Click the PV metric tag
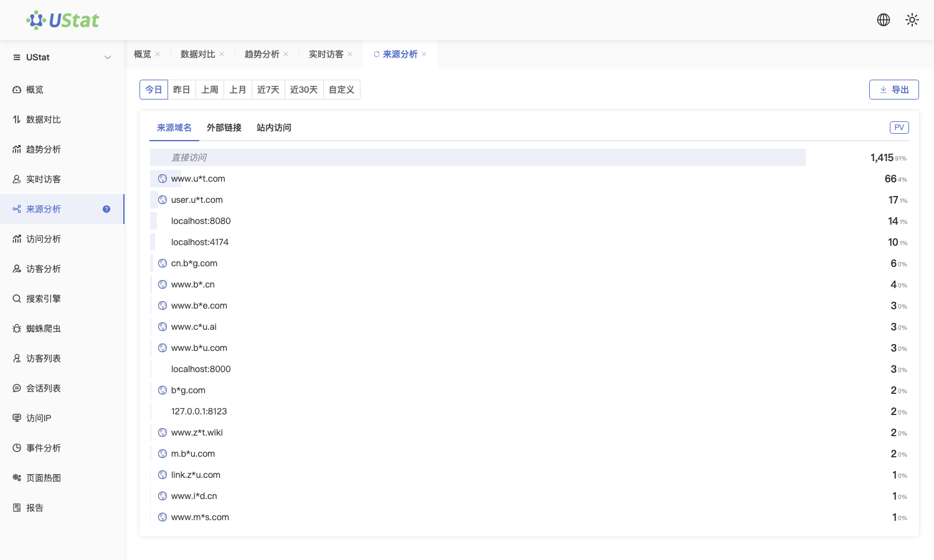This screenshot has height=560, width=934. pyautogui.click(x=899, y=128)
